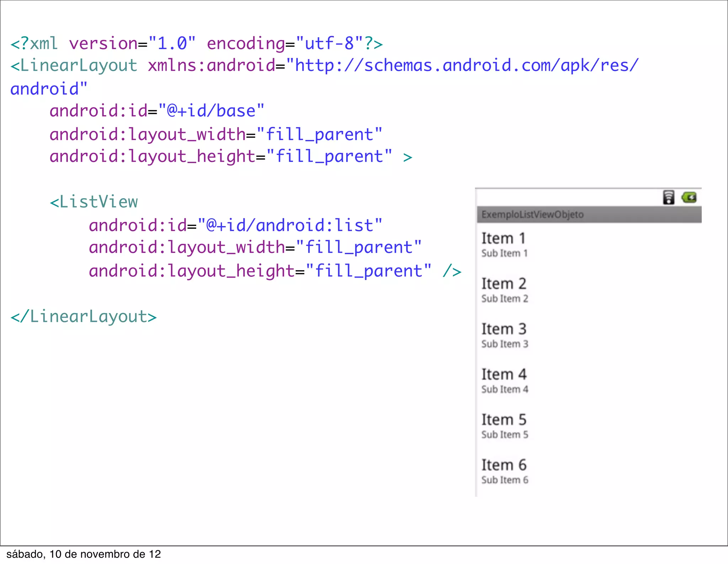Click the closing LinearLayout tag
Image resolution: width=728 pixels, height=564 pixels.
tap(84, 316)
